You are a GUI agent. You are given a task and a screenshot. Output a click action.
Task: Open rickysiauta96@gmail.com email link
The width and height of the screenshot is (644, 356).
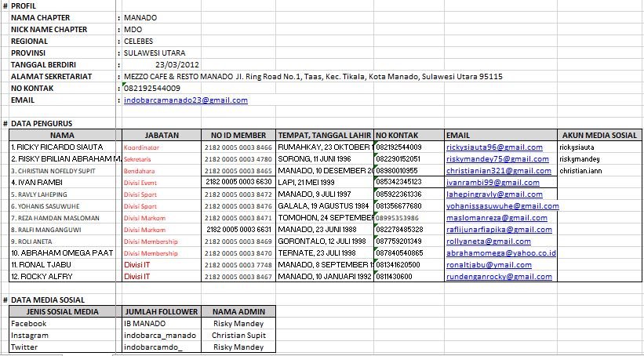tap(494, 147)
